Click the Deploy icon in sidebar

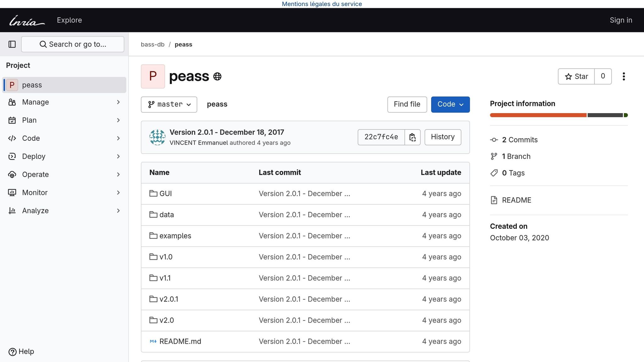coord(12,156)
